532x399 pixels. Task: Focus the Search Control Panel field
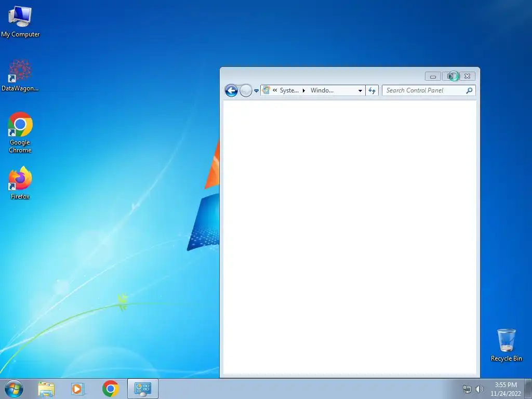click(429, 90)
